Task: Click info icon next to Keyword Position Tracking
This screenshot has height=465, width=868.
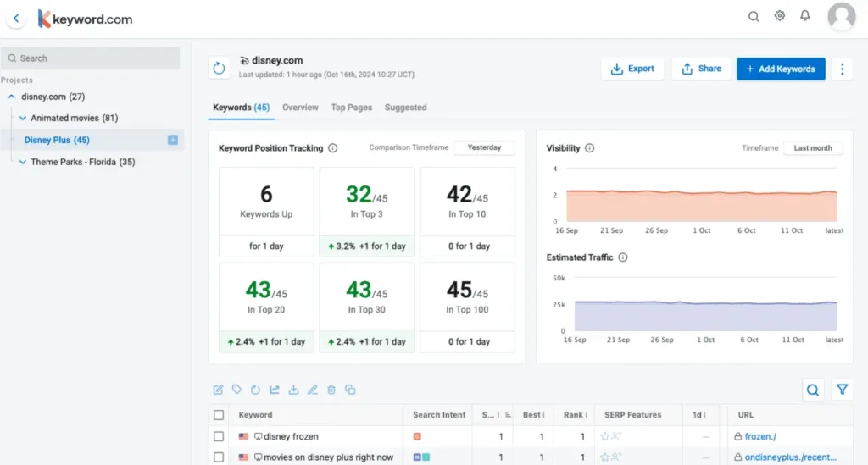Action: coord(332,148)
